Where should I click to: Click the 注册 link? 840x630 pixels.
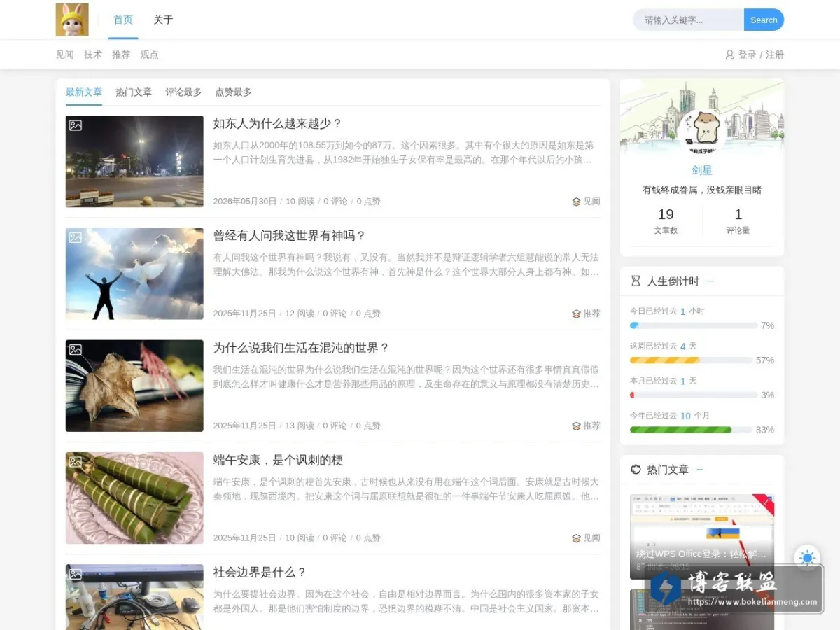coord(775,55)
